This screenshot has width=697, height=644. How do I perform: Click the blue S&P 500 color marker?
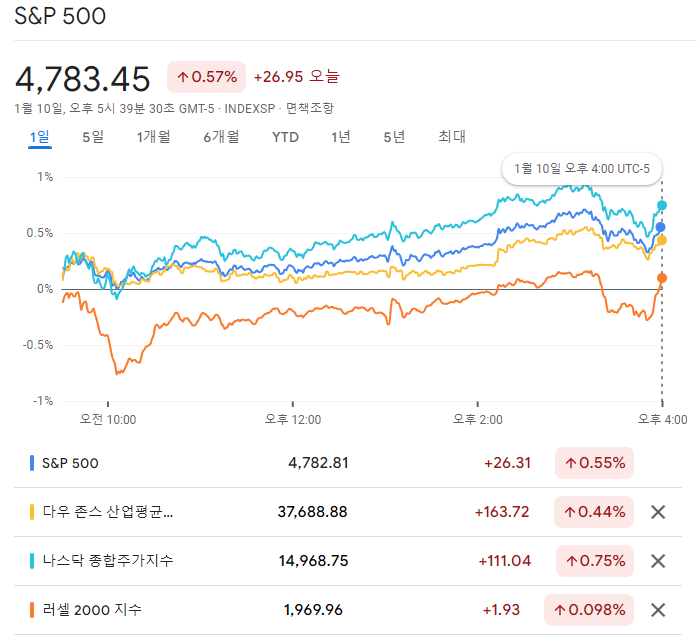tap(32, 463)
